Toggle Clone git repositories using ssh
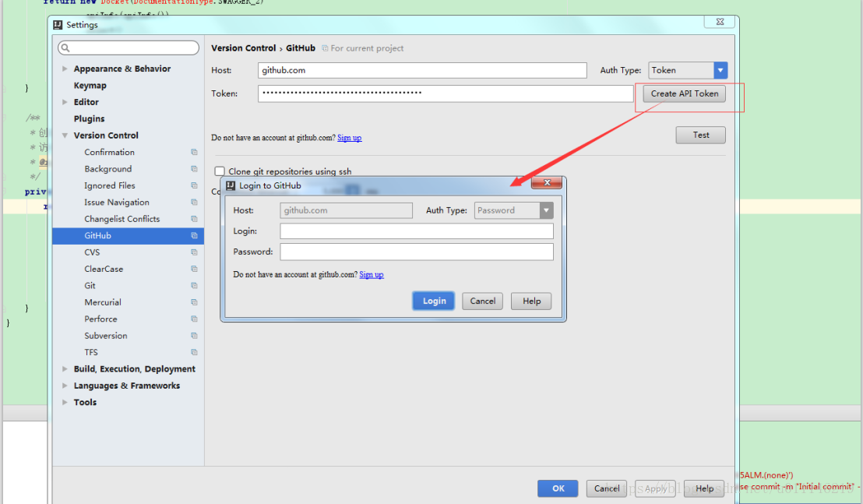Image resolution: width=863 pixels, height=504 pixels. point(220,171)
